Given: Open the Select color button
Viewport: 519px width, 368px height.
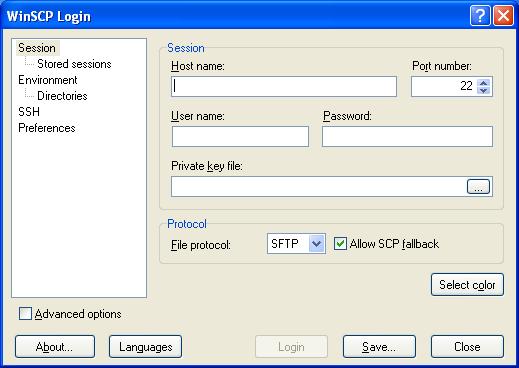Looking at the screenshot, I should (x=467, y=285).
